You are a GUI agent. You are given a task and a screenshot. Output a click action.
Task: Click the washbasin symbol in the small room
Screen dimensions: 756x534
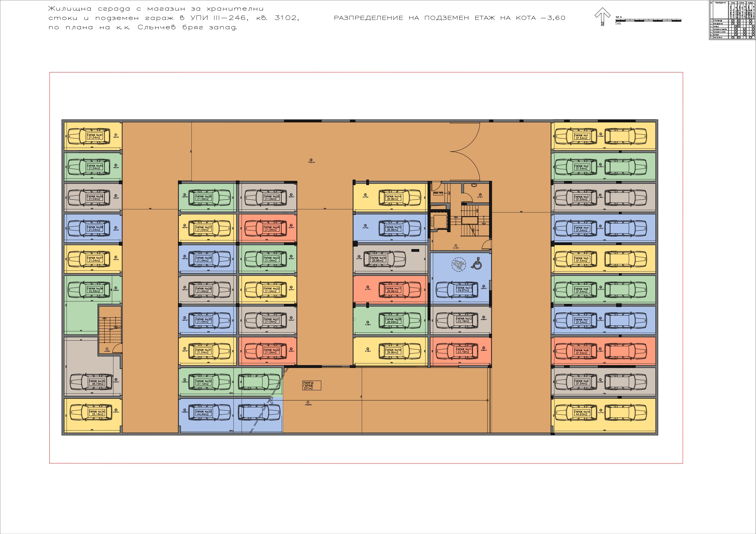pos(474,185)
